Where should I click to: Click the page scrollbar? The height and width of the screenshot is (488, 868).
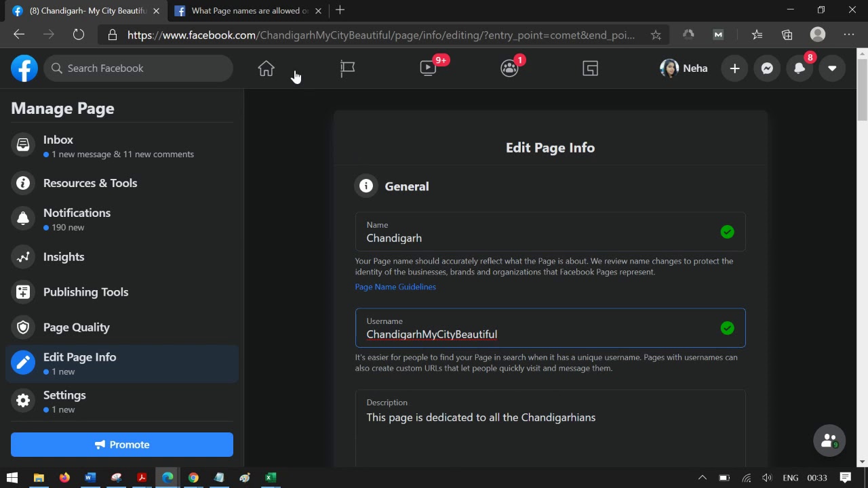862,90
